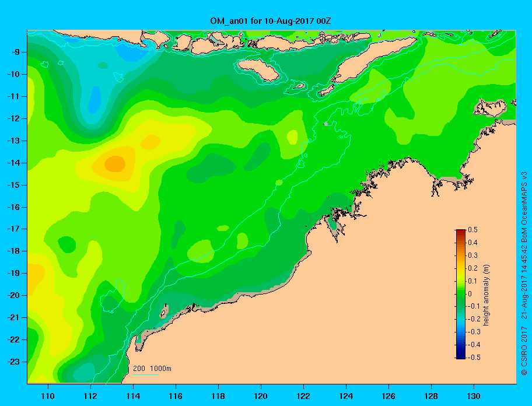Click the -0.2 color scale value
Viewport: 532px width, 406px height.
(473, 319)
